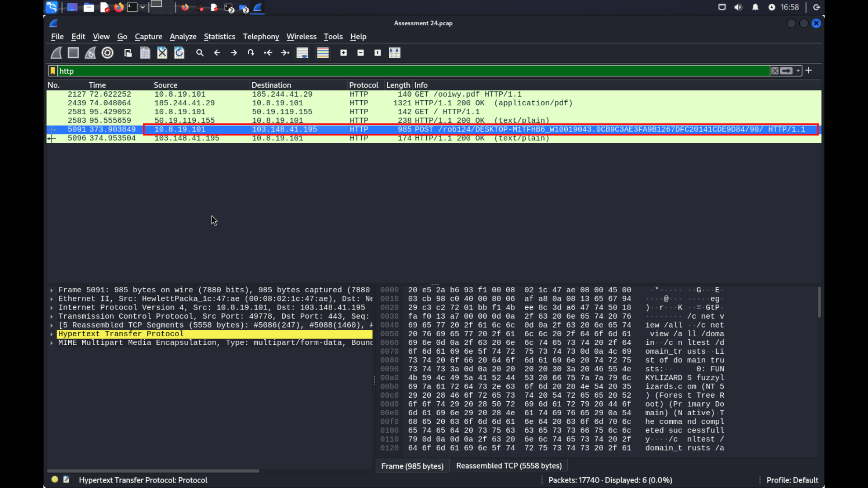Click the Time column header

97,85
